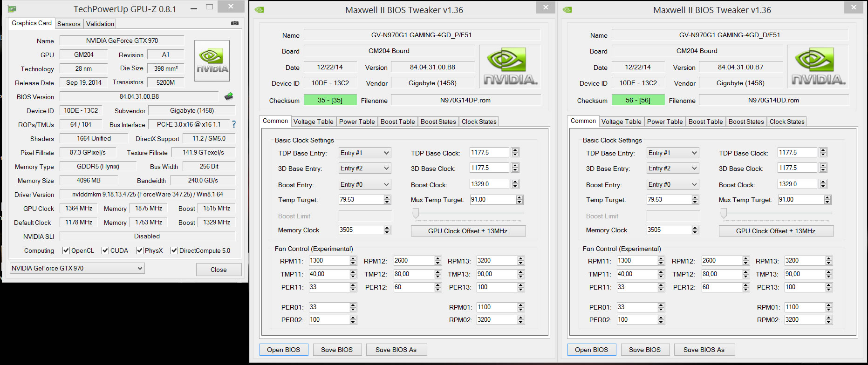Switch to the Sensors tab in GPU-Z
The width and height of the screenshot is (868, 365).
[69, 24]
